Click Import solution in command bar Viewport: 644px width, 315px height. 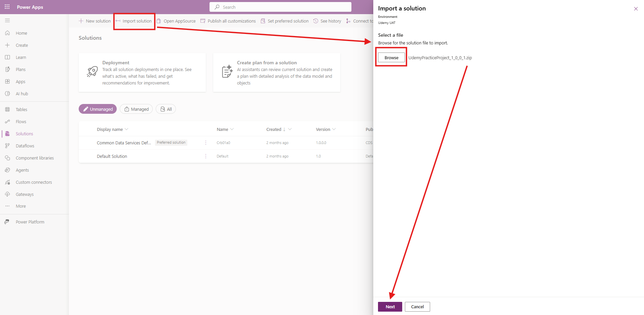134,21
